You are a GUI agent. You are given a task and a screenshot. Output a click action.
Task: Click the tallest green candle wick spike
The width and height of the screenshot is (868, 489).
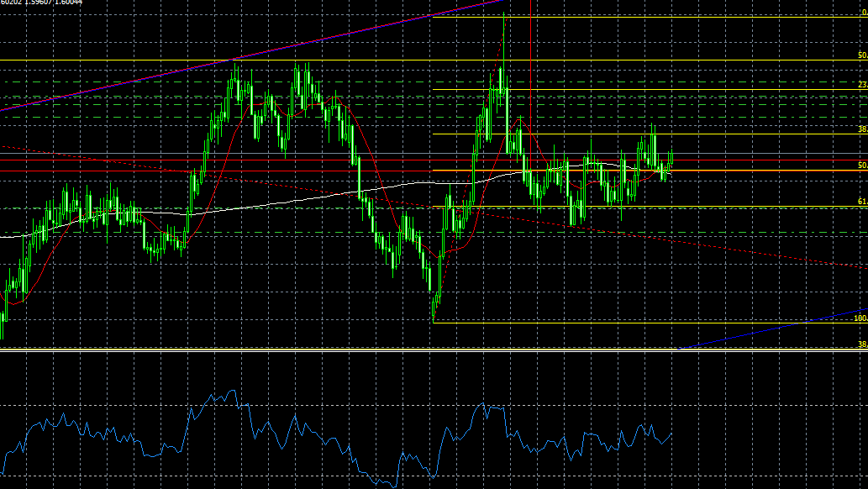[x=504, y=41]
